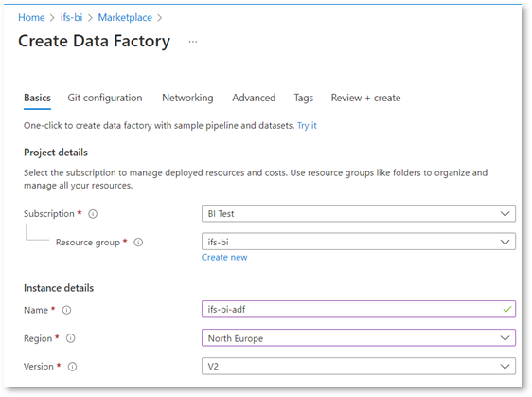Click the ifs-bi breadcrumb link
The width and height of the screenshot is (532, 397).
[71, 17]
